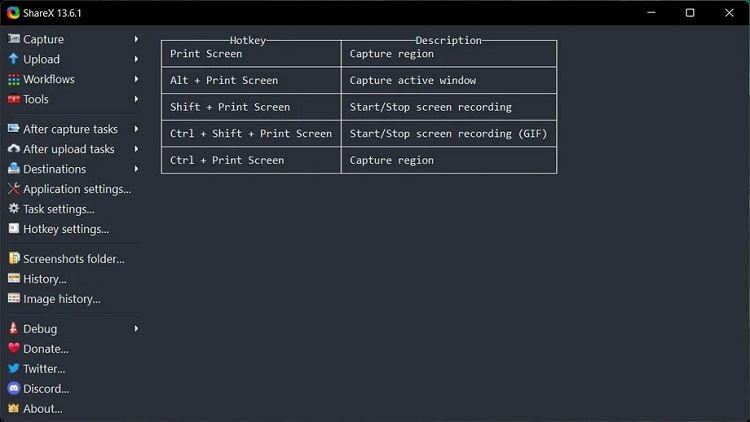Select the Ctrl + Shift + Print Screen hotkey row

click(251, 133)
